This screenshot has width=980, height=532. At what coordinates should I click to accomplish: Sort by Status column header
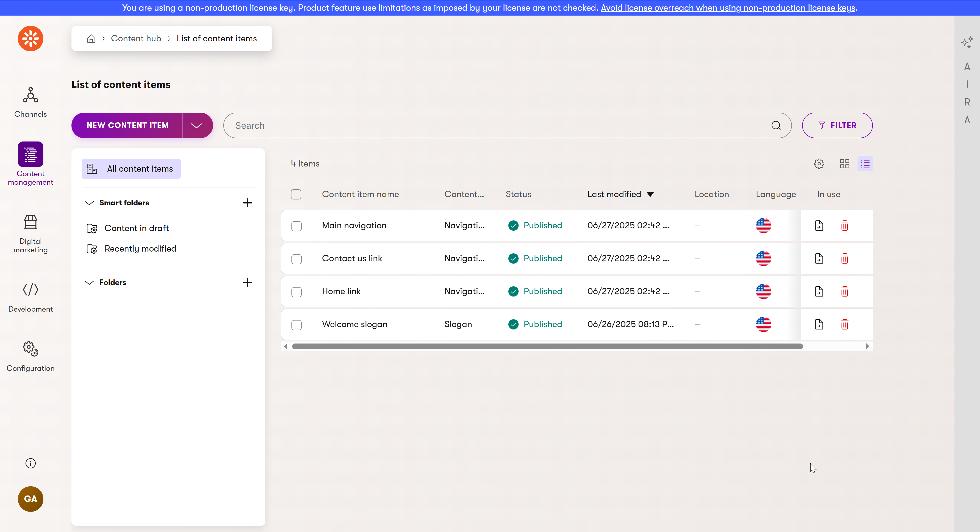pos(518,194)
